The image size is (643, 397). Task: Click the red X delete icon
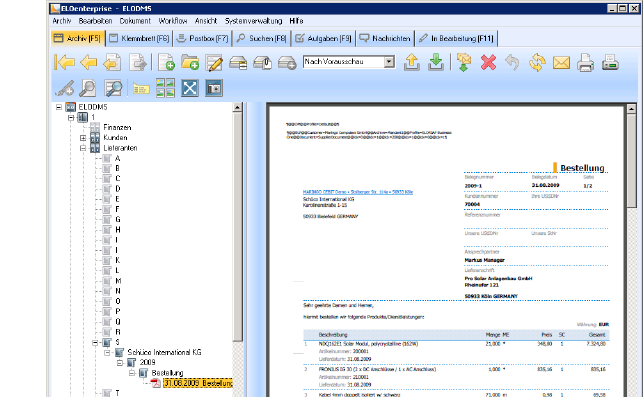point(488,63)
